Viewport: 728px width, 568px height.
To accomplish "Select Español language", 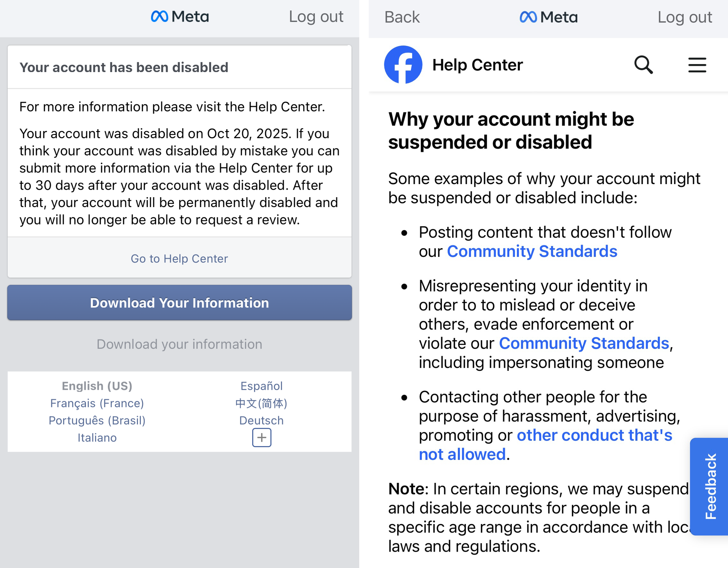I will click(261, 386).
